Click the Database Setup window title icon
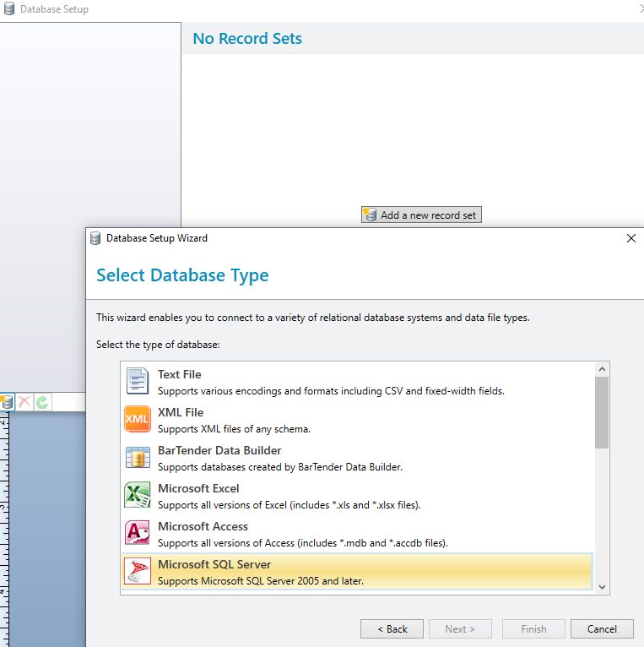This screenshot has width=644, height=647. 9,8
